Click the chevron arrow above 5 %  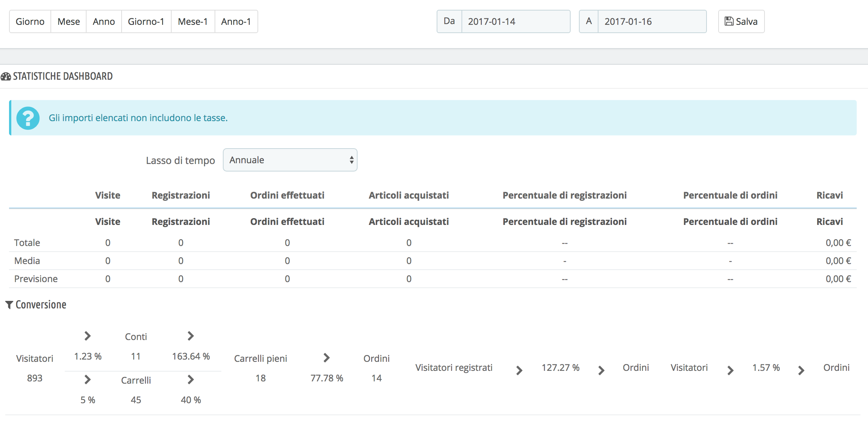click(x=88, y=379)
